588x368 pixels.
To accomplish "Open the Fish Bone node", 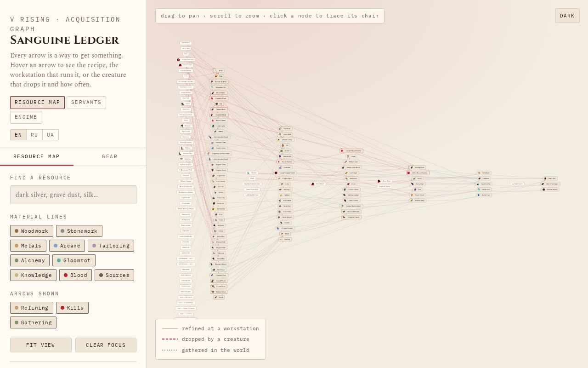I will click(285, 129).
